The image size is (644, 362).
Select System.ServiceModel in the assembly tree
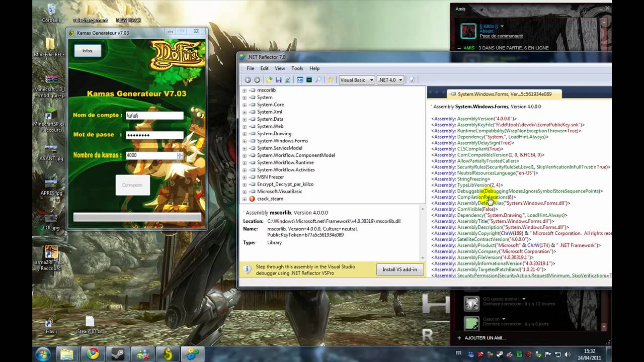(x=280, y=148)
